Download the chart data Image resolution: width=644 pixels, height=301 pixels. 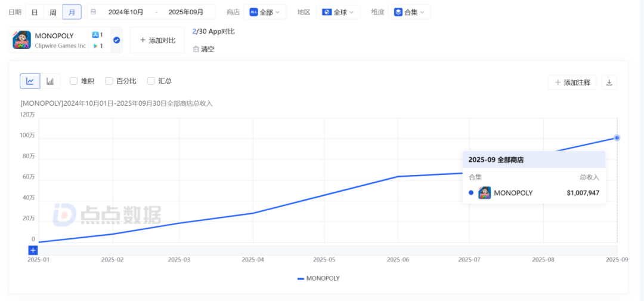click(x=609, y=82)
